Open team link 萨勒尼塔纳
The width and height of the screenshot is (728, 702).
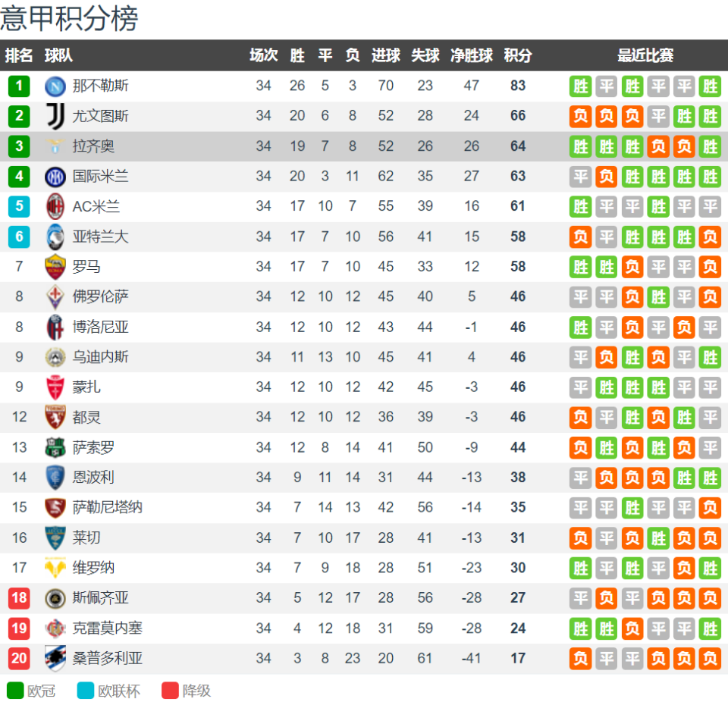point(108,507)
